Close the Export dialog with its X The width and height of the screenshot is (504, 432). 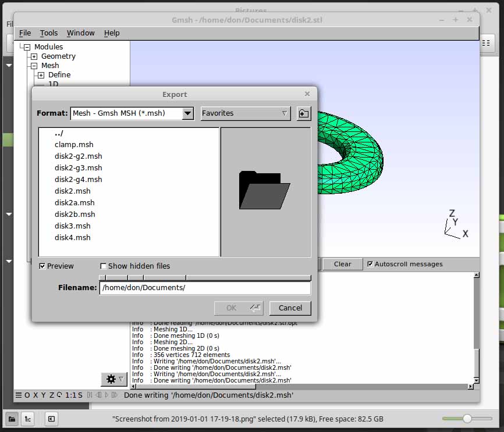point(307,94)
